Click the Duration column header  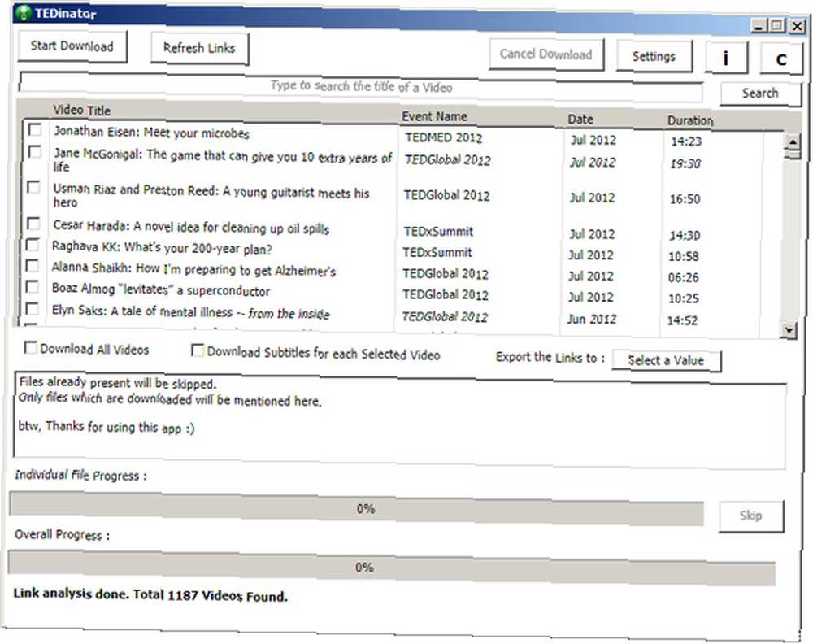click(x=690, y=120)
